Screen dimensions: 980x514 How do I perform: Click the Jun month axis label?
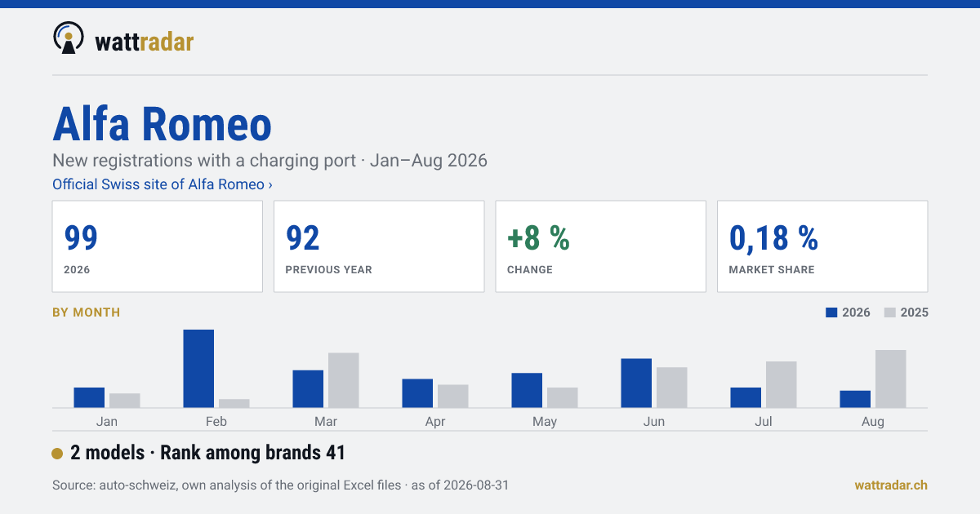tap(654, 422)
